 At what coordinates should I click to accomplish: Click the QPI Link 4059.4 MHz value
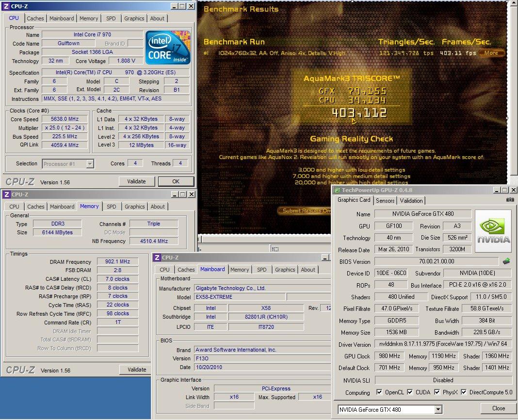tap(65, 145)
